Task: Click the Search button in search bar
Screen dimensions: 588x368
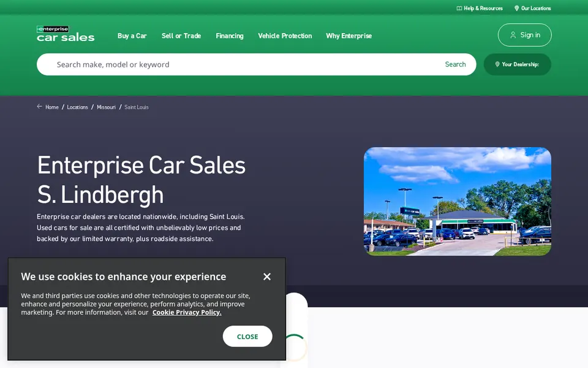Action: (x=455, y=64)
